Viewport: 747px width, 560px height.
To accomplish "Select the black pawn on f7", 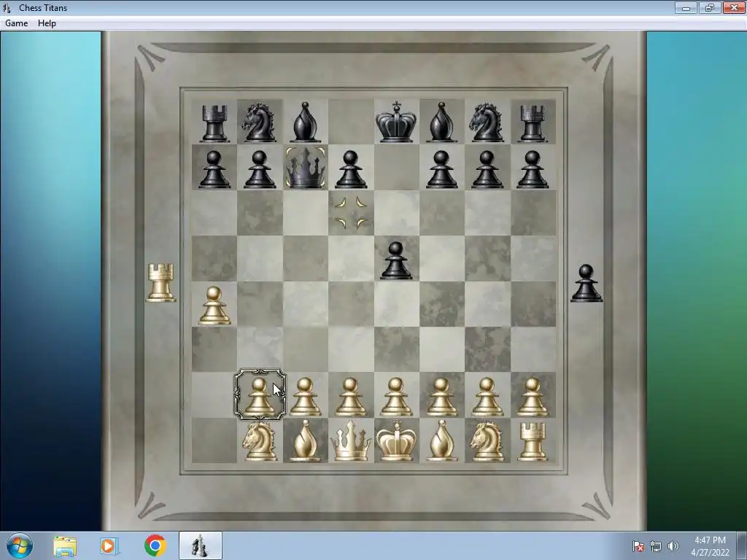I will (x=441, y=169).
